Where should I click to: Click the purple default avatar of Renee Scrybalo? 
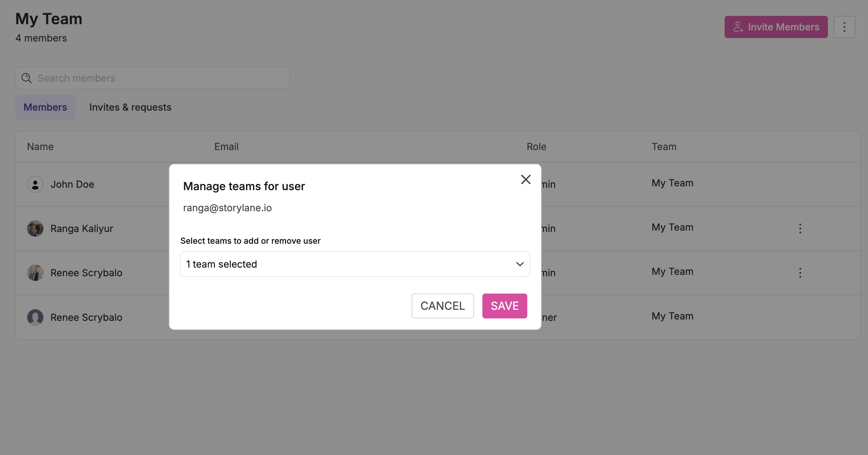click(x=35, y=317)
